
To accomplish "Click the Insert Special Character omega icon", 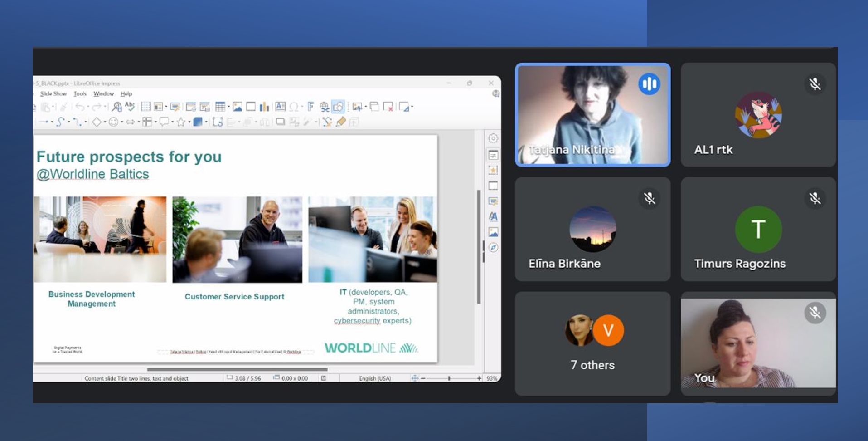I will click(294, 107).
